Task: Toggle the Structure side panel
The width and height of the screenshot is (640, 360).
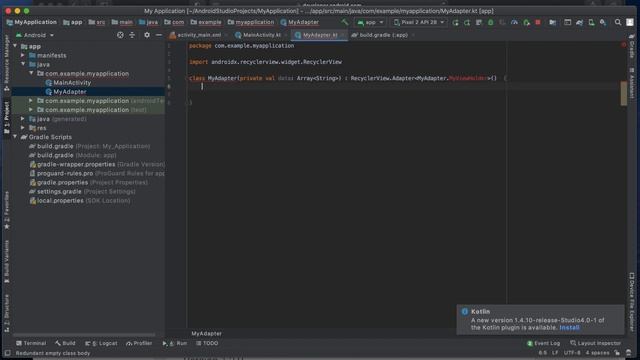Action: click(7, 313)
